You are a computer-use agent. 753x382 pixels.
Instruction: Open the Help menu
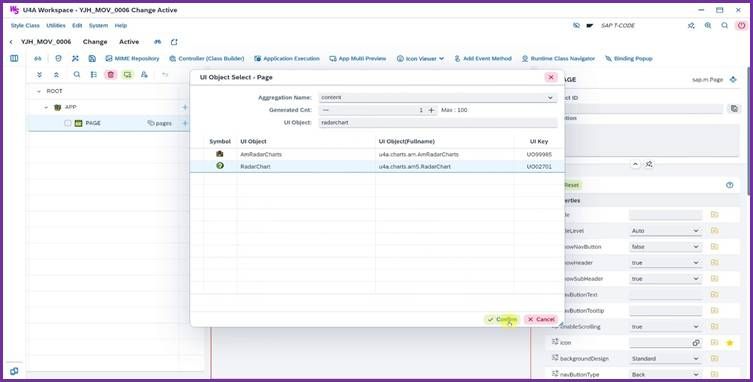tap(121, 25)
